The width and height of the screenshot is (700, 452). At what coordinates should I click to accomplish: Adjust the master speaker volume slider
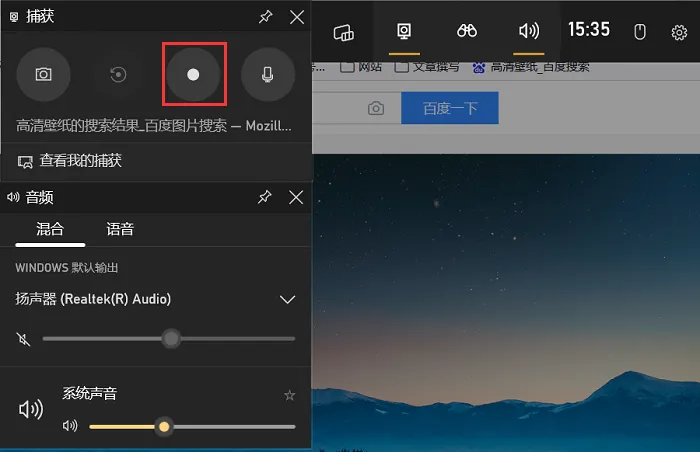[x=169, y=339]
